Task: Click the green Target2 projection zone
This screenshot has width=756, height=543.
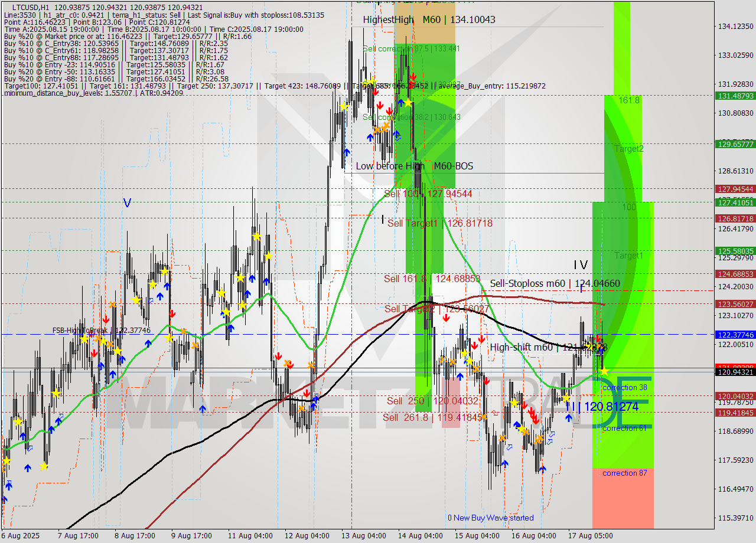Action: tap(628, 149)
